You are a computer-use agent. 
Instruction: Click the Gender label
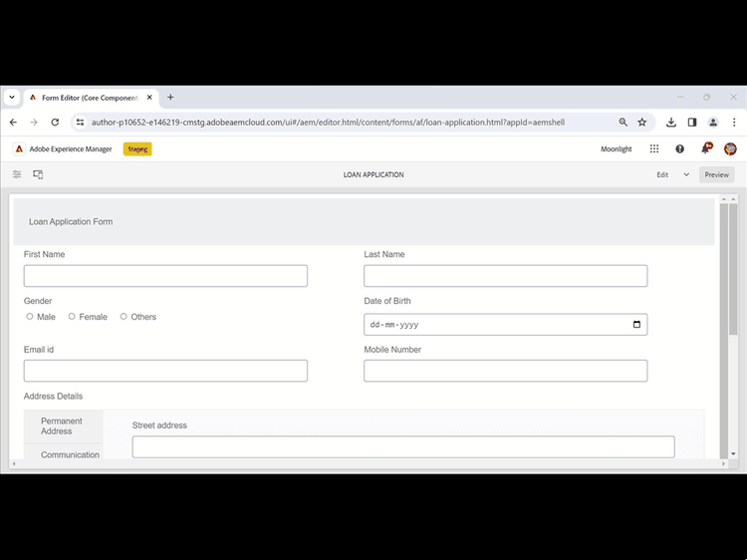point(38,301)
